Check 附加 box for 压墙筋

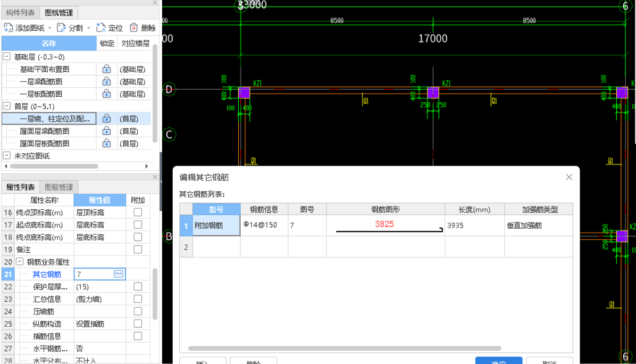click(138, 311)
